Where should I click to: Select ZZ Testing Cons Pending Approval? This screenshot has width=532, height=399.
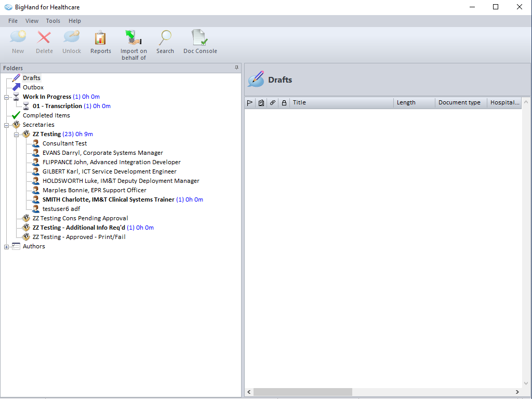[80, 218]
